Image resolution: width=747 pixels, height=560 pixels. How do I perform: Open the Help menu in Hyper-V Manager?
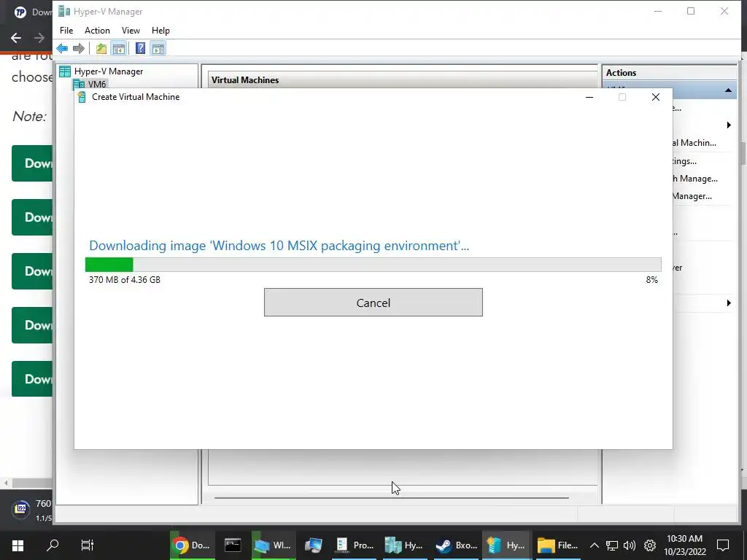point(160,31)
